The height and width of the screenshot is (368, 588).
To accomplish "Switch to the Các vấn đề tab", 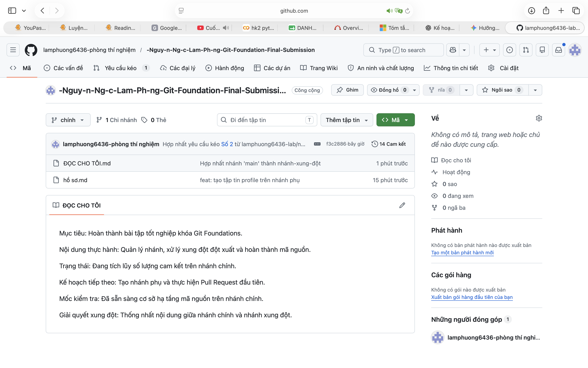I will (63, 68).
